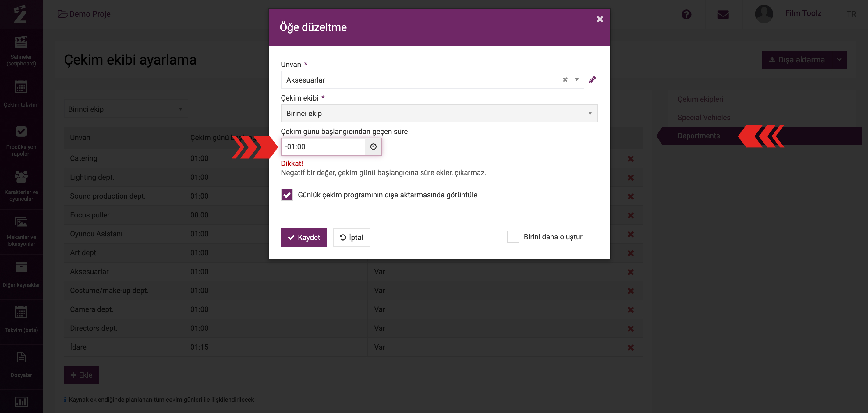Open the help question mark icon
868x413 pixels.
pyautogui.click(x=686, y=14)
